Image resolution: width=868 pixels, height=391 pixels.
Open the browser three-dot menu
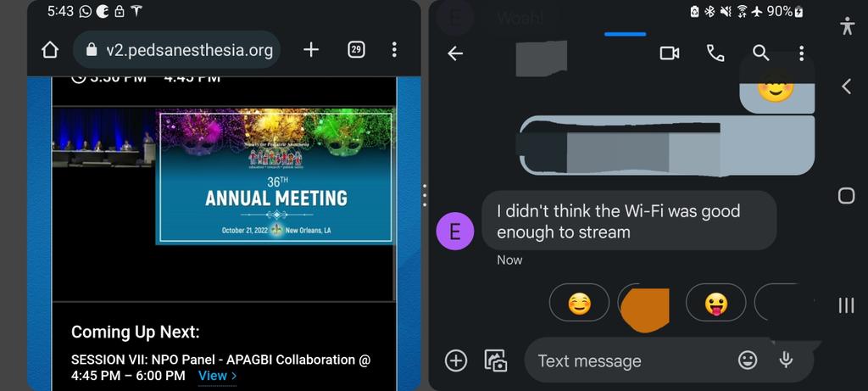pos(394,50)
